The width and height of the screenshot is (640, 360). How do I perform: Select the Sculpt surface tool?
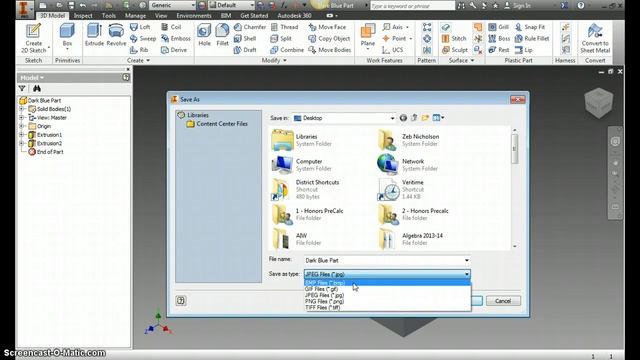(x=455, y=50)
